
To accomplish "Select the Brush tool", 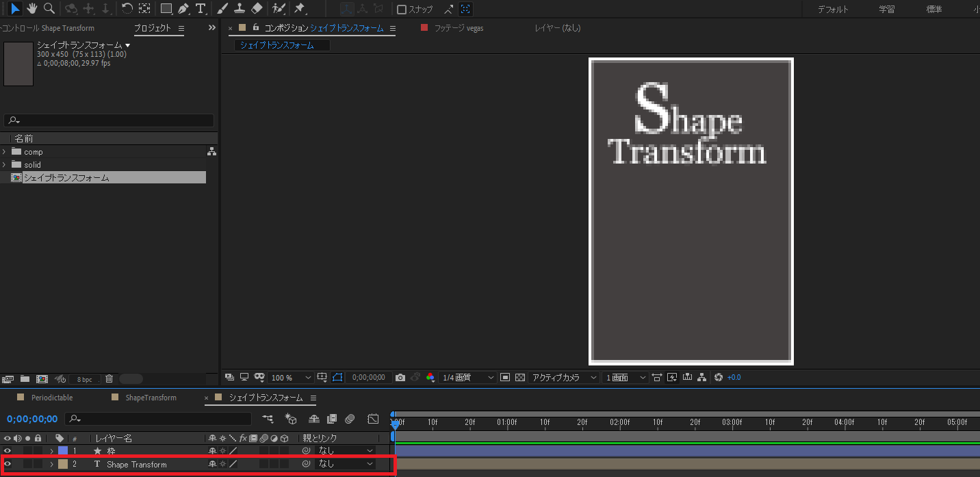I will point(222,9).
